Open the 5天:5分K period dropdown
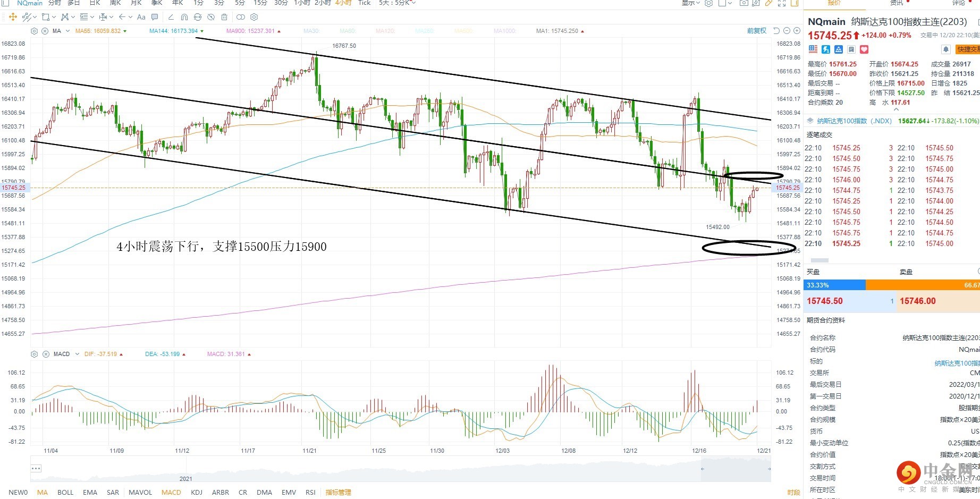980x499 pixels. [397, 3]
